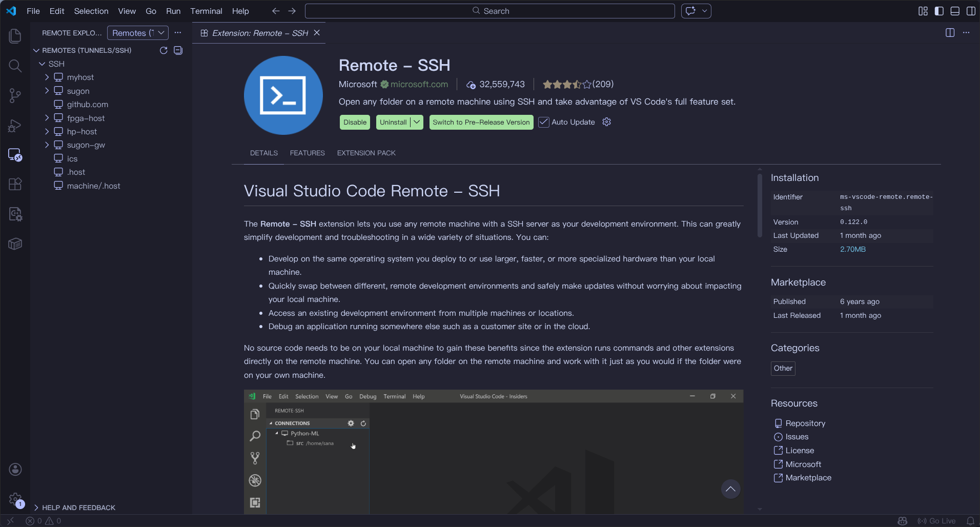Click the Disable extension button

tap(355, 122)
